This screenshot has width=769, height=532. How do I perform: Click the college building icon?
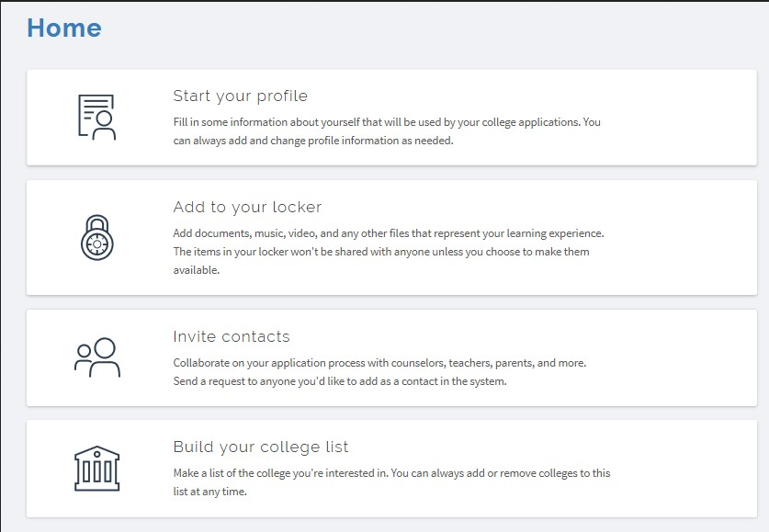click(97, 469)
